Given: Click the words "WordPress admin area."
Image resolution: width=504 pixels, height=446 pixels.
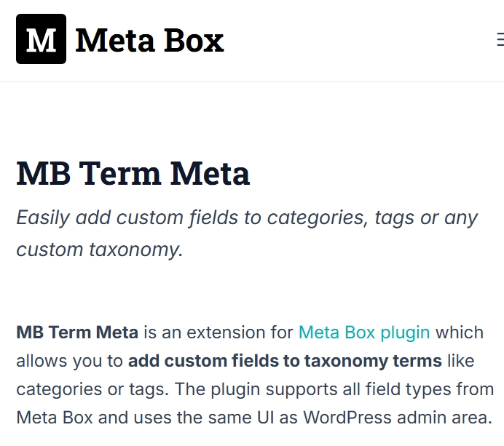Looking at the screenshot, I should [x=398, y=418].
